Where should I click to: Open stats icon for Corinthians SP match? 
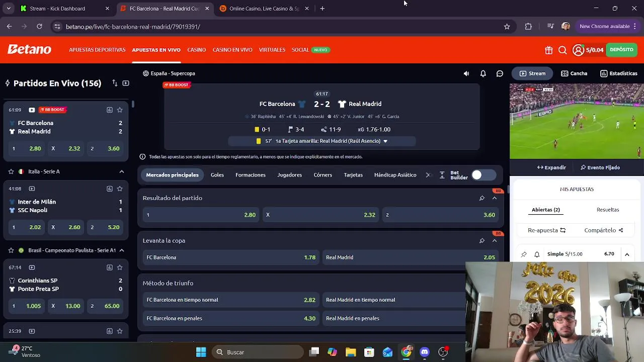(109, 267)
